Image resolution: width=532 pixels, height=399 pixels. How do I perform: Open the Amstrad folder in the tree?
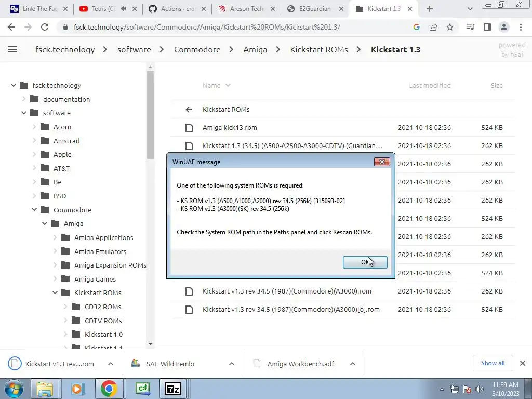(x=66, y=141)
